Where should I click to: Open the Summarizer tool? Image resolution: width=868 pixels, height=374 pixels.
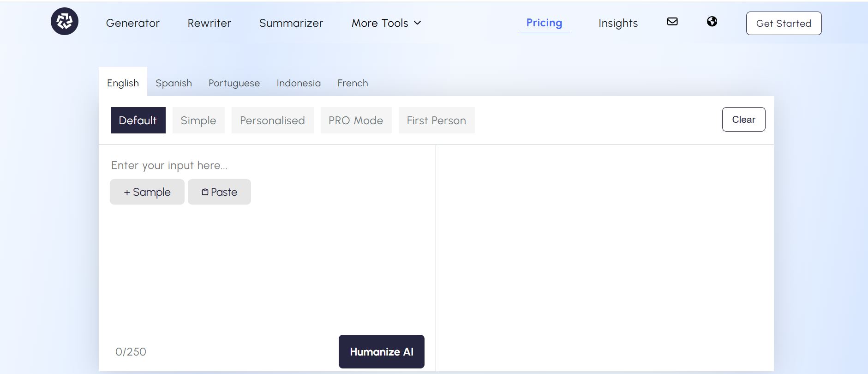(291, 23)
